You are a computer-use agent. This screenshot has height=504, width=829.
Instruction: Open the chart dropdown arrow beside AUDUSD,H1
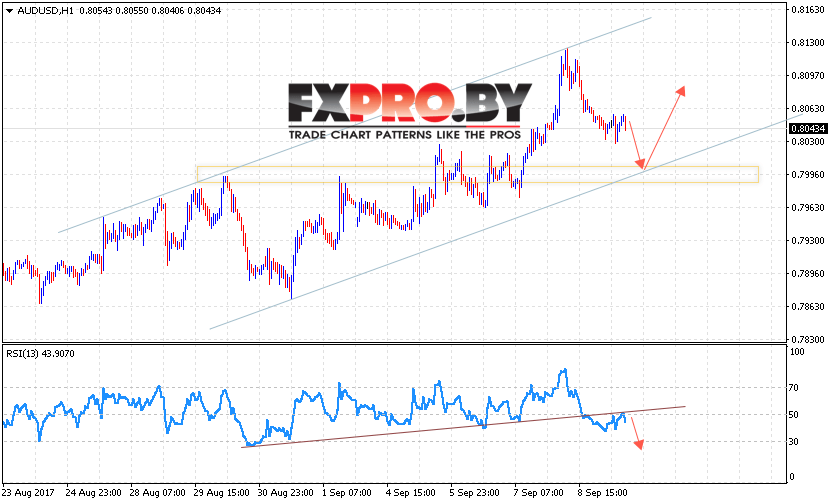pos(9,11)
